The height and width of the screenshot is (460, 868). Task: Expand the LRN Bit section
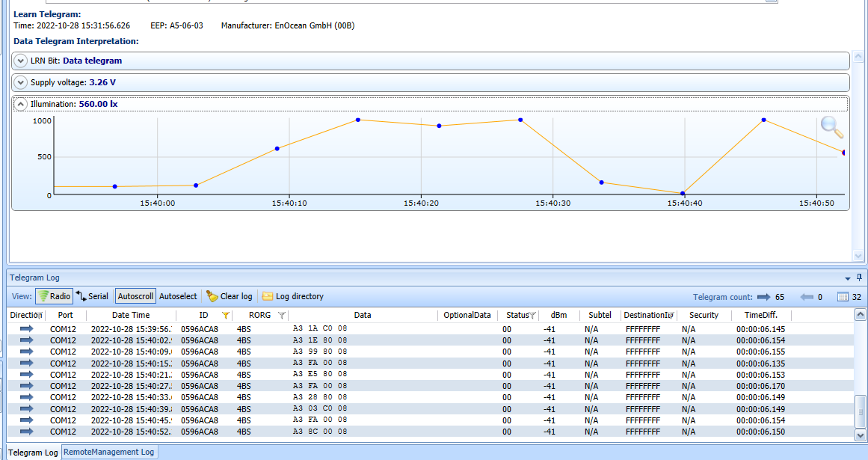pyautogui.click(x=21, y=61)
